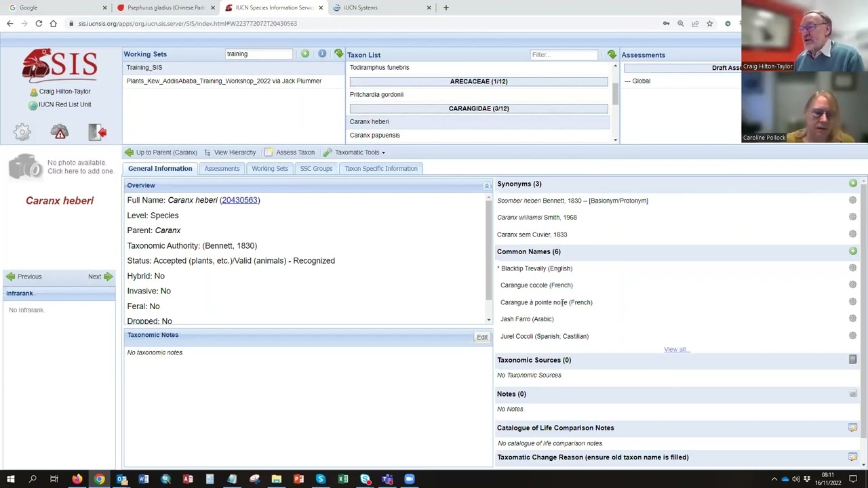Open gear menu for Carangue à pointe noire
This screenshot has width=868, height=488.
[x=852, y=302]
